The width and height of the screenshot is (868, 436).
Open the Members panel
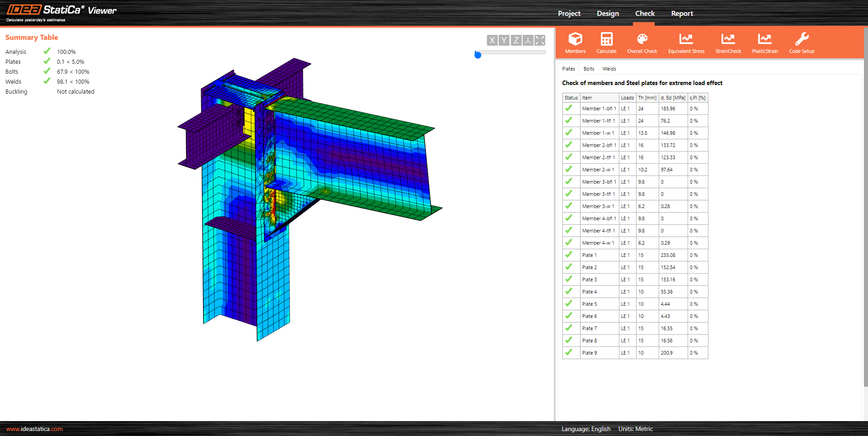click(x=575, y=43)
